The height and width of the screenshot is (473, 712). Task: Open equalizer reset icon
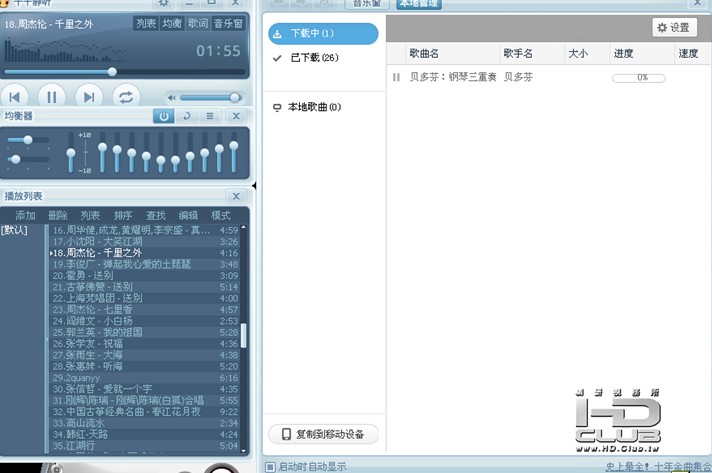click(x=187, y=116)
